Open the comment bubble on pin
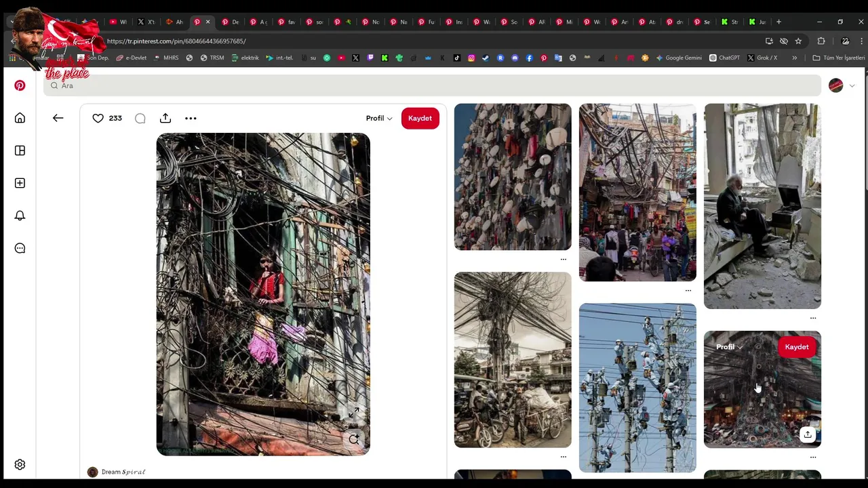Image resolution: width=868 pixels, height=488 pixels. point(140,118)
